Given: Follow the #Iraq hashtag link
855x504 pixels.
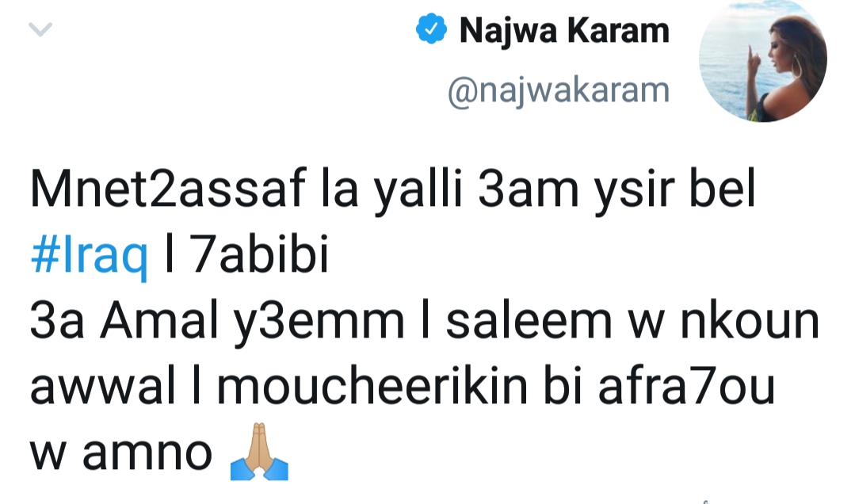Looking at the screenshot, I should click(90, 259).
